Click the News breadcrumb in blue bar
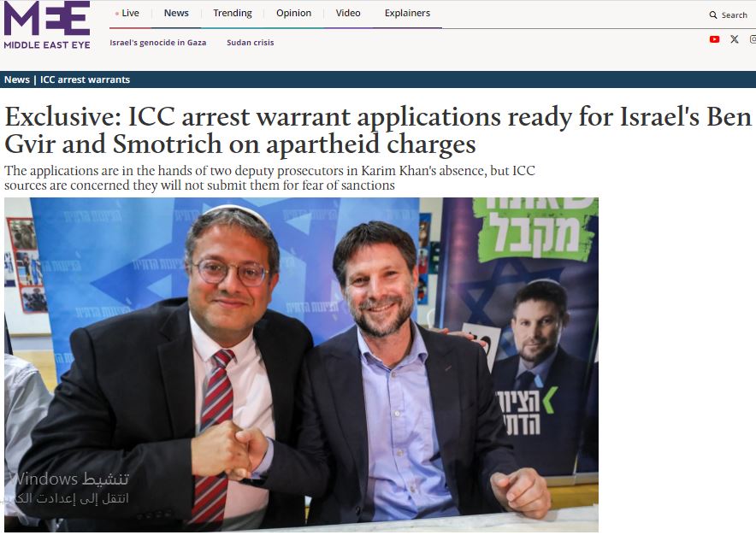The image size is (756, 535). coord(17,79)
